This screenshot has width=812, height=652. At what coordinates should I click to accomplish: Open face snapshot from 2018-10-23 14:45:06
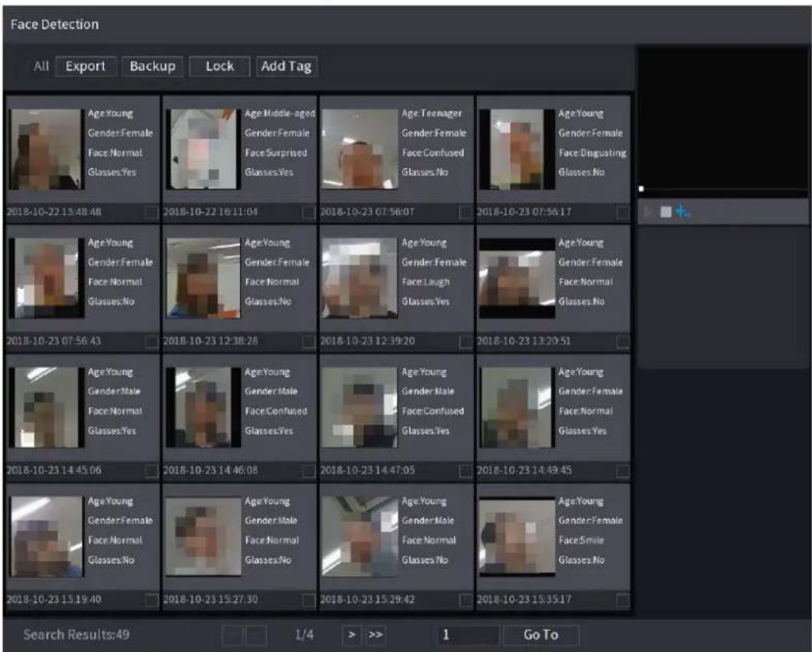pos(45,407)
